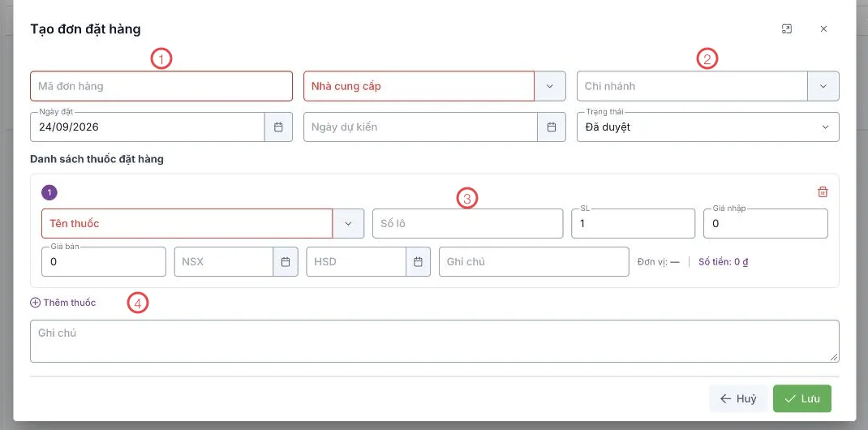The image size is (868, 430).
Task: Click the green Lưu save button
Action: (x=802, y=398)
